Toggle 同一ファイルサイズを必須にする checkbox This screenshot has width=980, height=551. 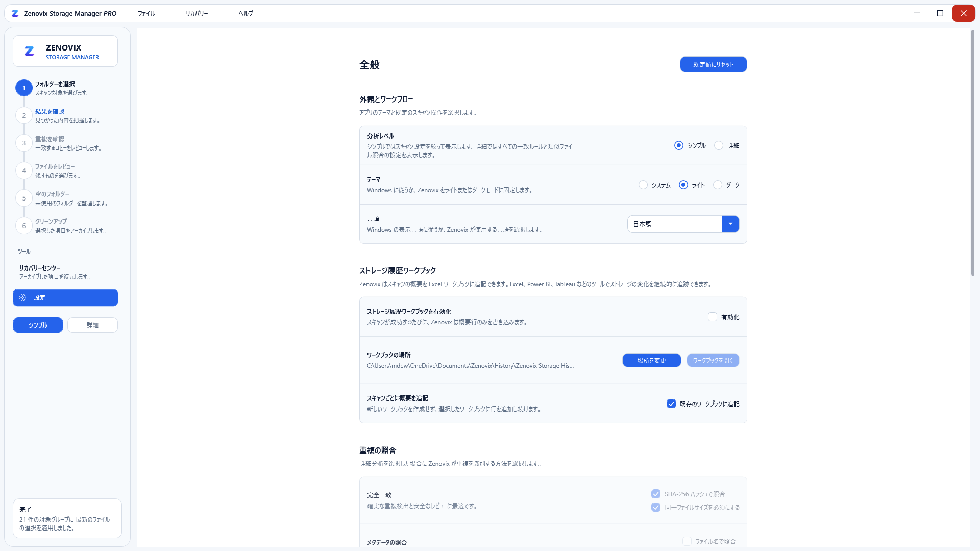coord(656,508)
